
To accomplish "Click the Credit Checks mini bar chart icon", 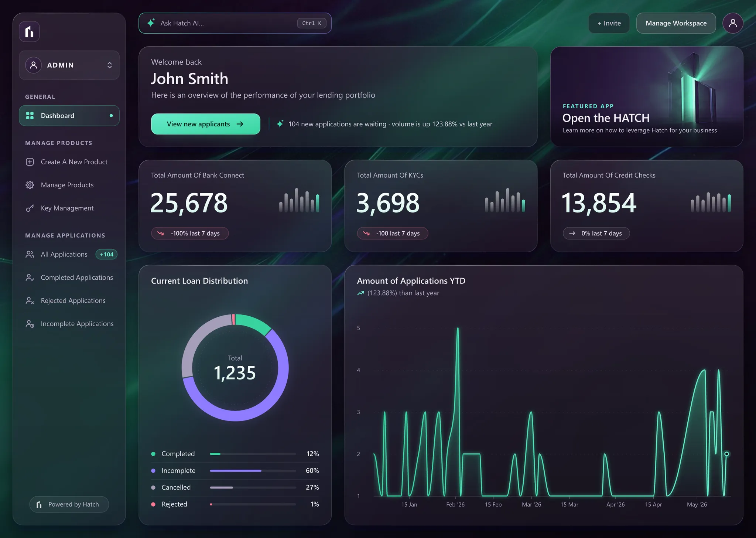I will [x=711, y=202].
